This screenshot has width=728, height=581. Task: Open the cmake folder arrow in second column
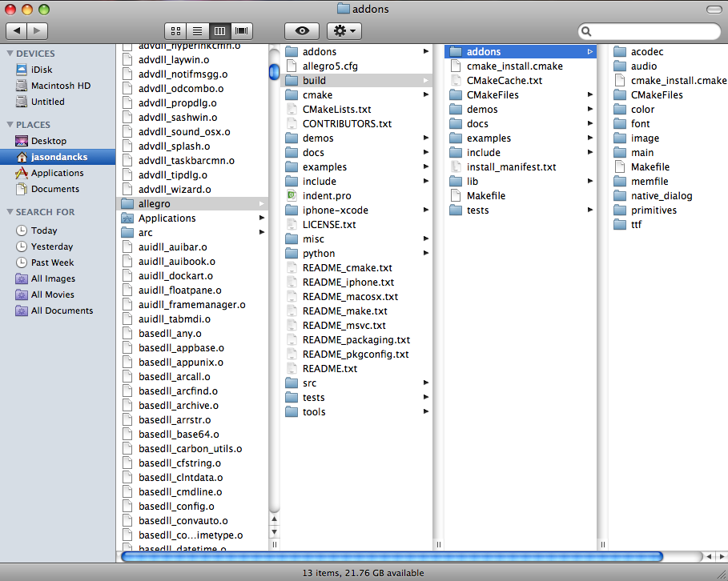pos(426,94)
